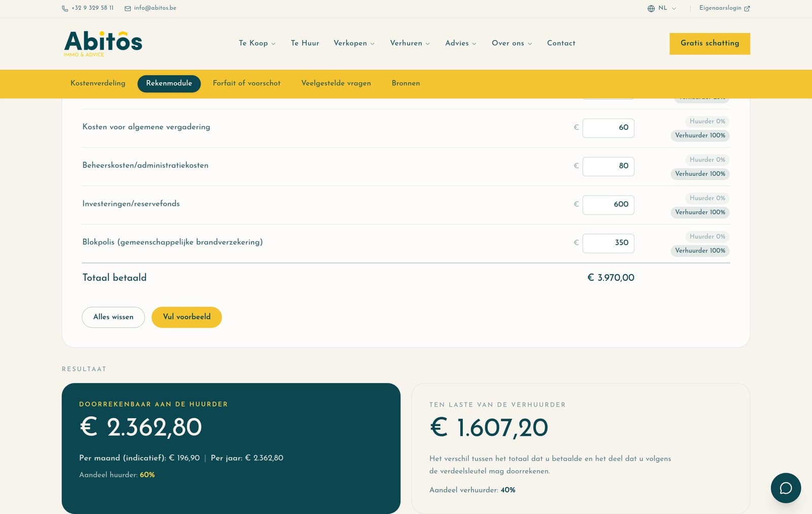
Task: Click the Doorrekenbaar aan de huurder heading
Action: click(154, 404)
